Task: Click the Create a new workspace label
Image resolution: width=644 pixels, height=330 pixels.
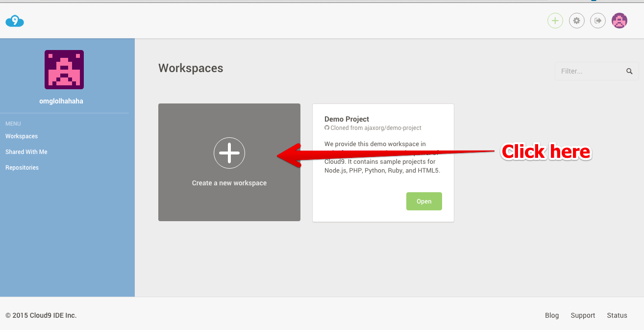Action: [229, 183]
